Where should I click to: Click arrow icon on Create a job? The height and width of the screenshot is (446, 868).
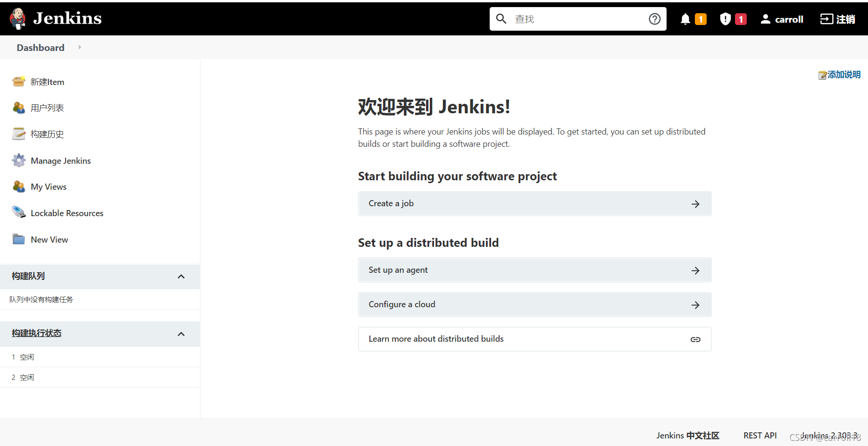click(x=695, y=204)
